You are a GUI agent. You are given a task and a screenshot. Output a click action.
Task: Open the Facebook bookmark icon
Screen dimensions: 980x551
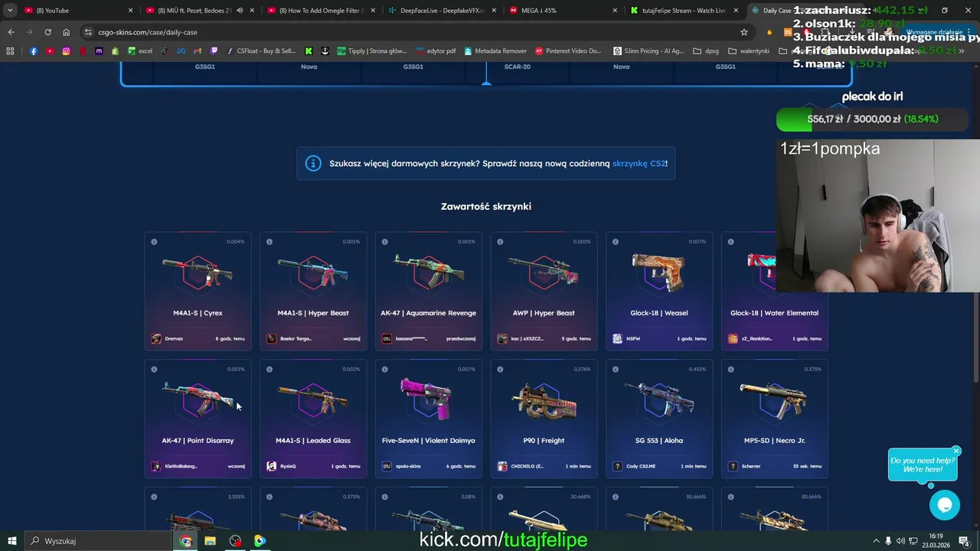[34, 51]
